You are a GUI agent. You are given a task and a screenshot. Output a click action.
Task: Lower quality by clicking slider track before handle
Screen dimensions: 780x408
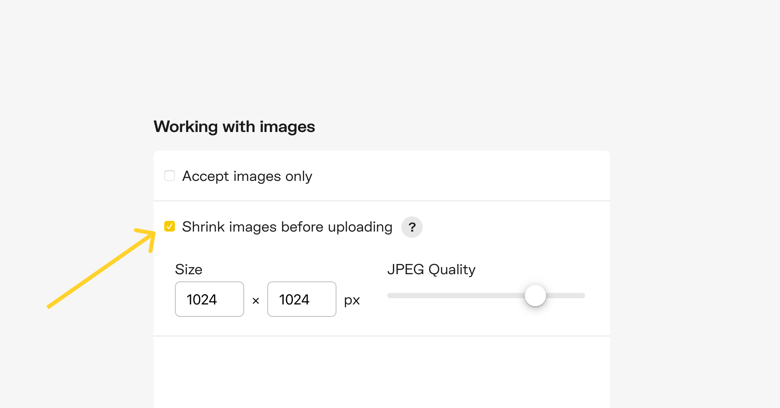pyautogui.click(x=455, y=296)
